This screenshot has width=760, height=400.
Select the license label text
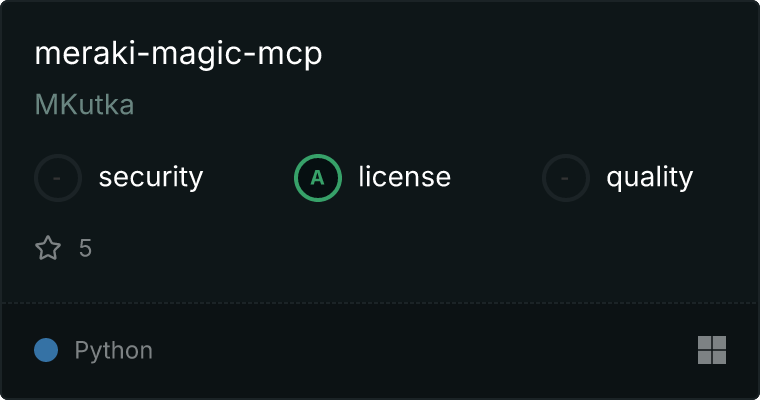click(405, 176)
